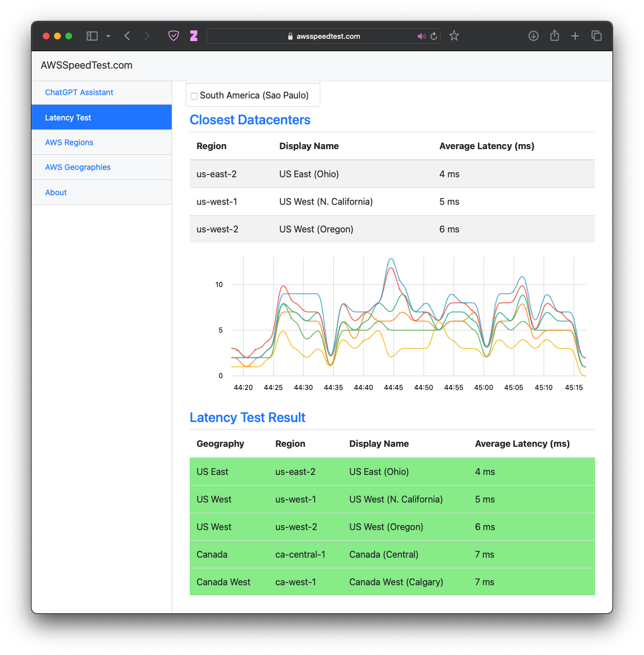
Task: Click the AWSSpeedTest.com site title
Action: 87,65
